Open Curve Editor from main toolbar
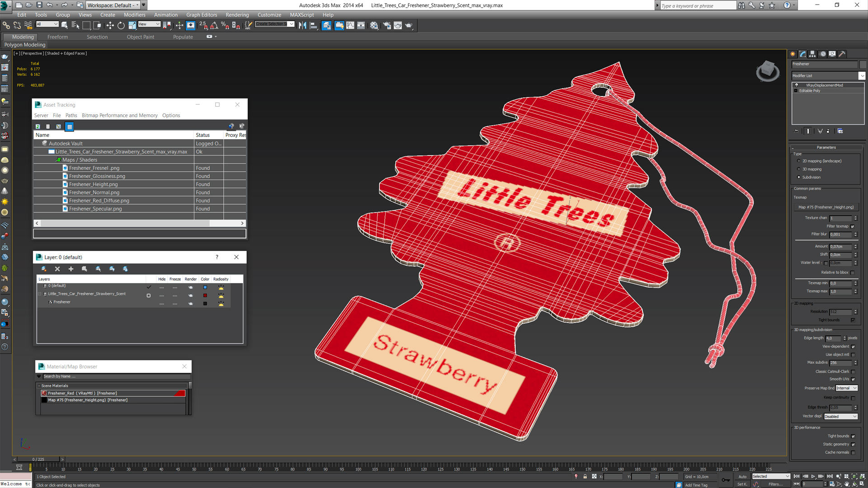This screenshot has width=868, height=488. click(350, 25)
